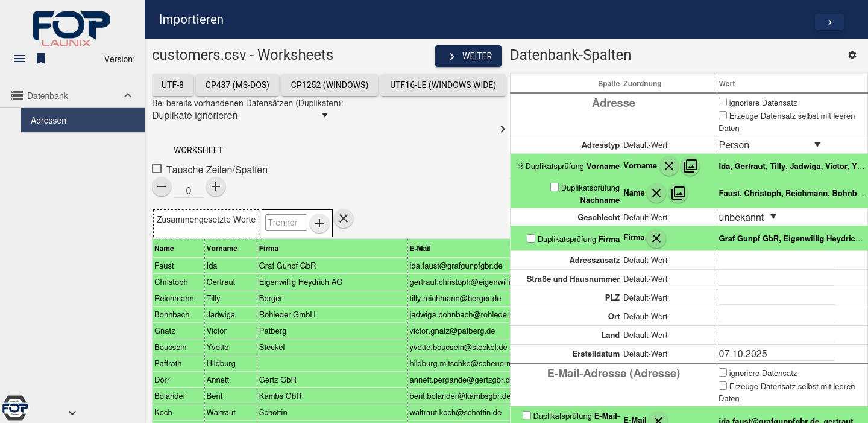Open the gallery icon next to Name mapping
The height and width of the screenshot is (423, 868).
[x=678, y=193]
